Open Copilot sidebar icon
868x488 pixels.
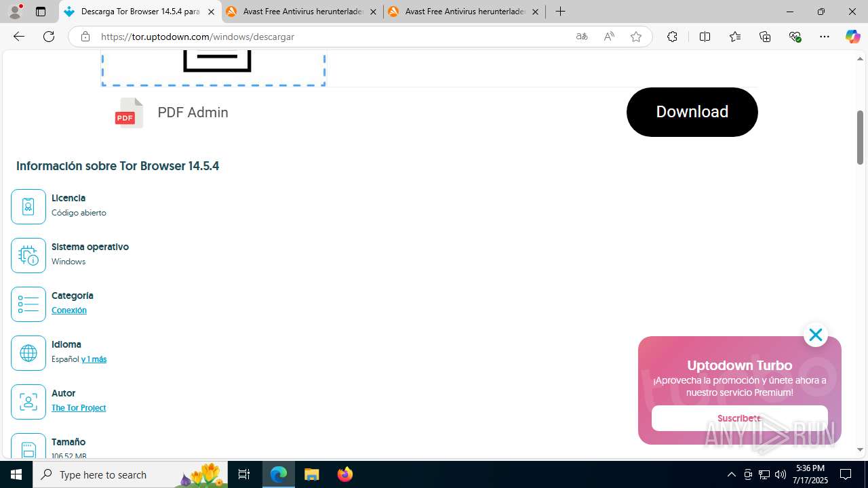pos(852,37)
